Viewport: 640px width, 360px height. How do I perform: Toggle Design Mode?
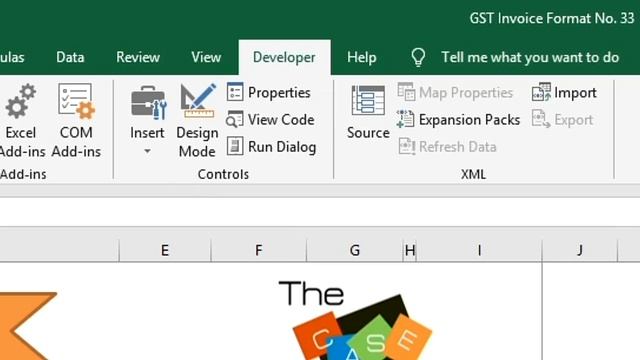coord(197,121)
